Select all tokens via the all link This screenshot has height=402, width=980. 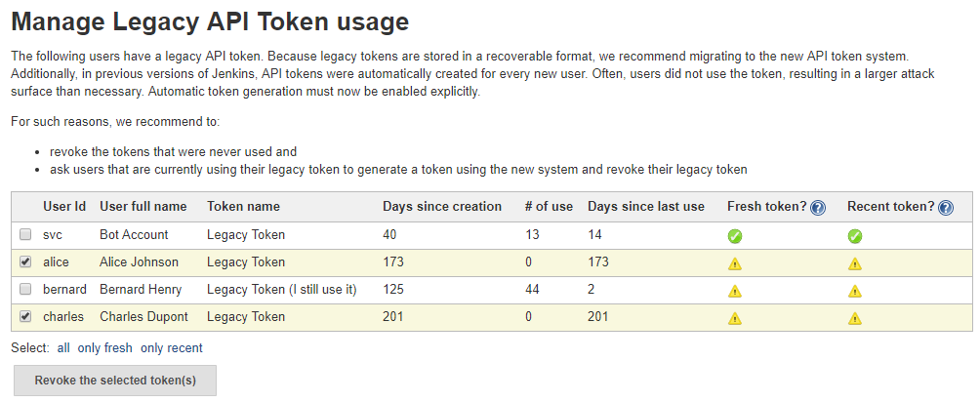click(x=63, y=348)
